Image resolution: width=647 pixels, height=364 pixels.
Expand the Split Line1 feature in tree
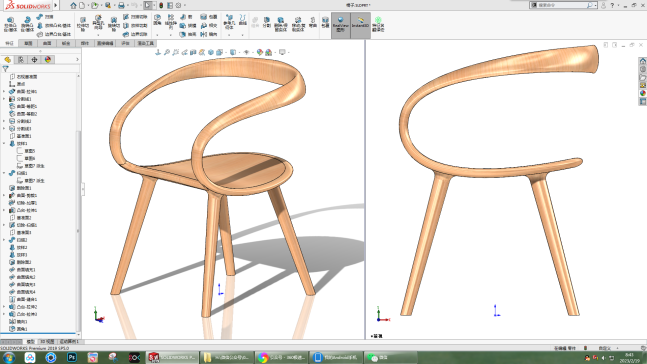click(x=4, y=99)
